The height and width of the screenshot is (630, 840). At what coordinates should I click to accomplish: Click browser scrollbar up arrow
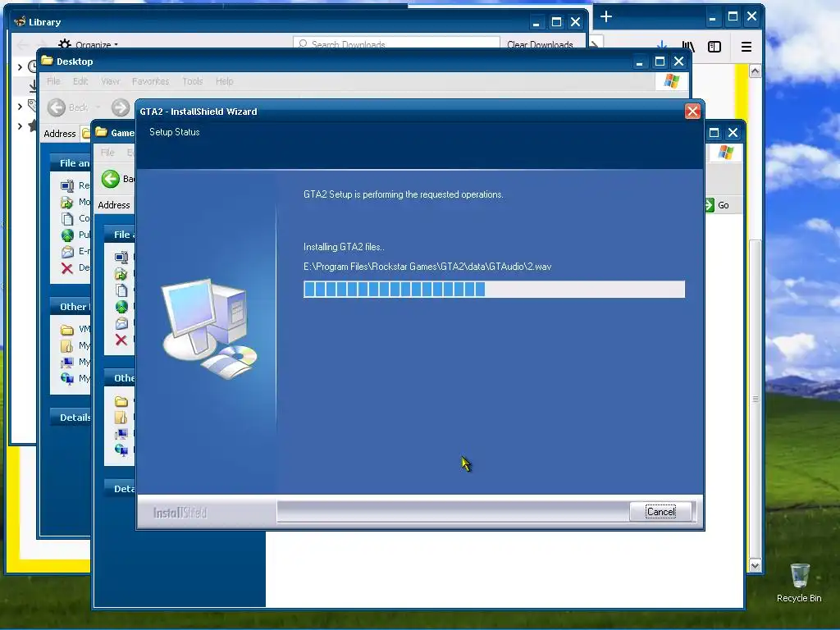[x=755, y=71]
